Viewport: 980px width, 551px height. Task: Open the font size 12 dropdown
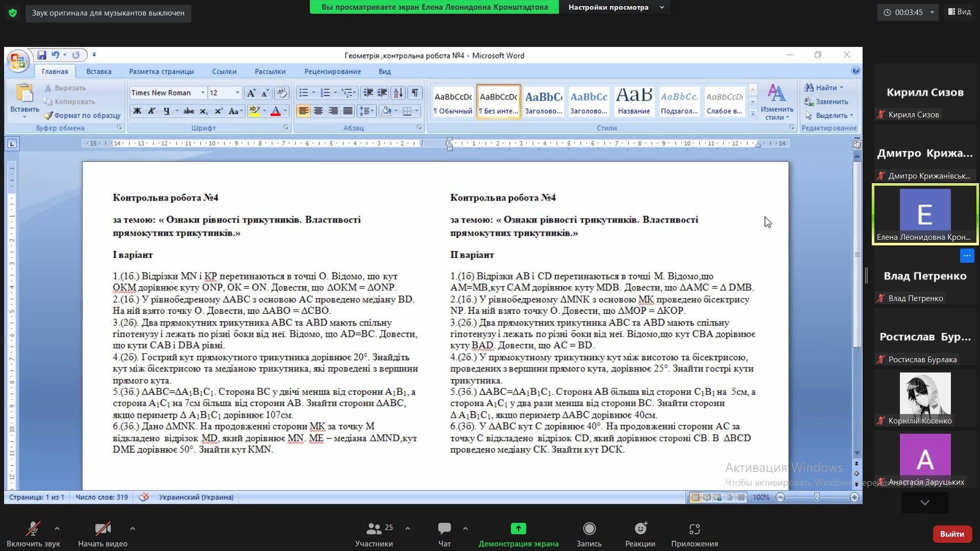pos(237,93)
